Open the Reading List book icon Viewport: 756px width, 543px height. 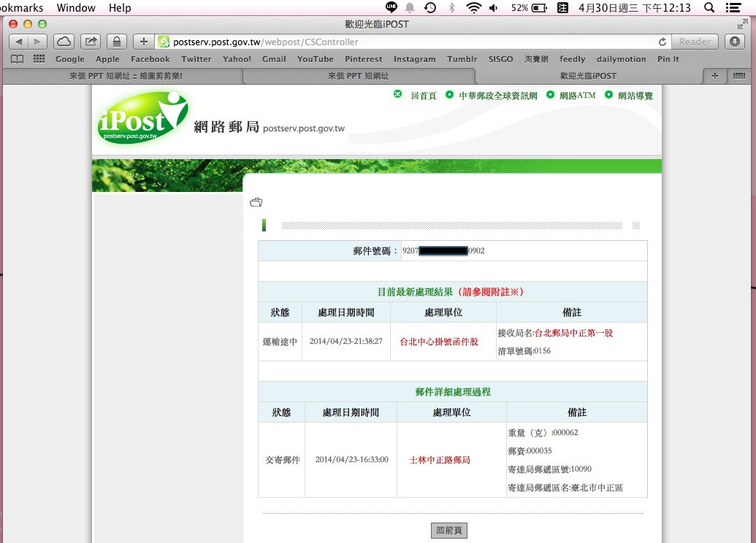pyautogui.click(x=18, y=59)
